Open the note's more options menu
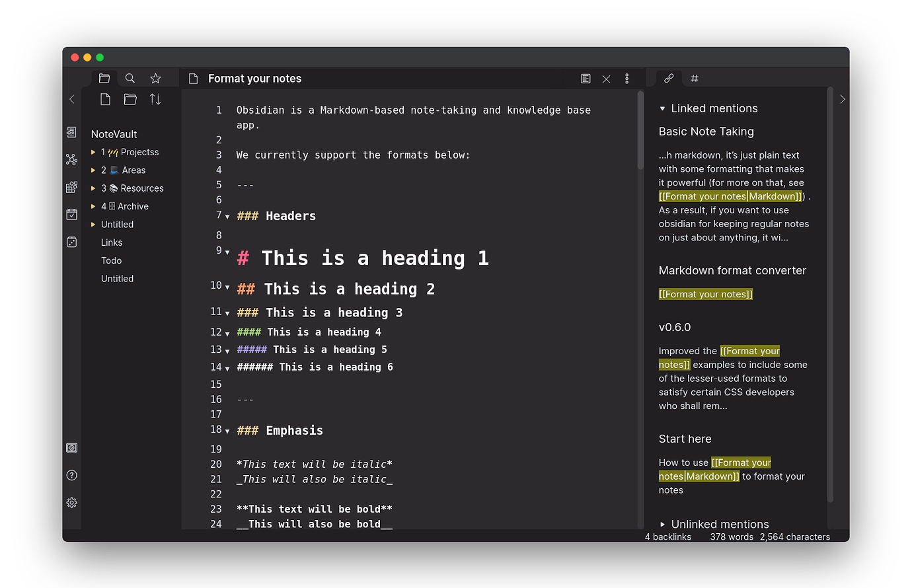This screenshot has height=588, width=912. (627, 78)
